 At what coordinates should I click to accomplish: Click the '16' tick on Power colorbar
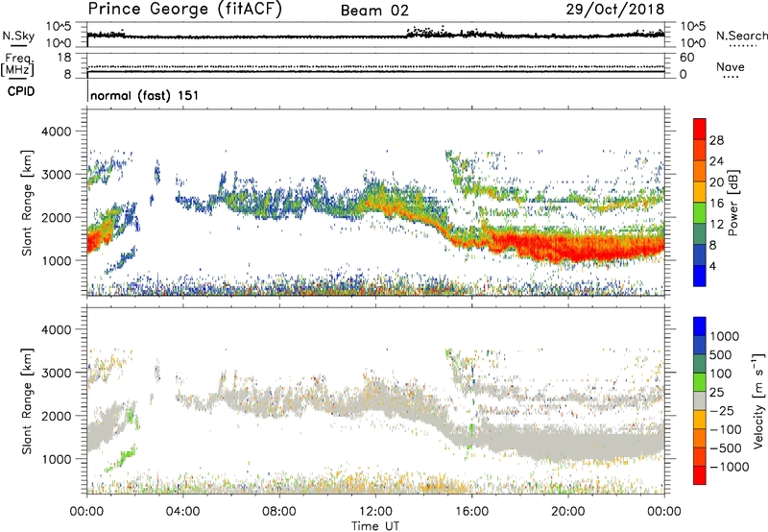[x=716, y=204]
